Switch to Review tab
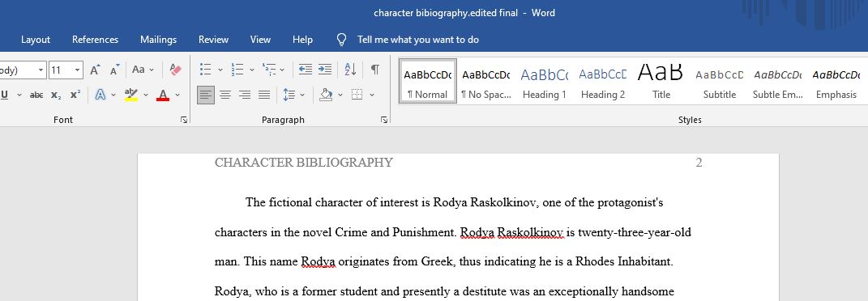The width and height of the screenshot is (868, 301). (214, 40)
